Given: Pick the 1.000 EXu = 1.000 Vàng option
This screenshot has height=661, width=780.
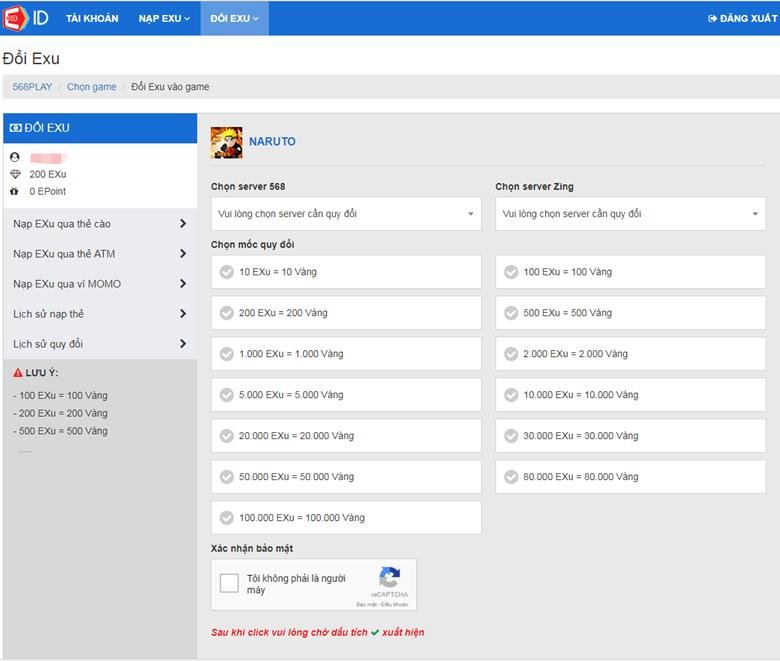Looking at the screenshot, I should click(346, 354).
